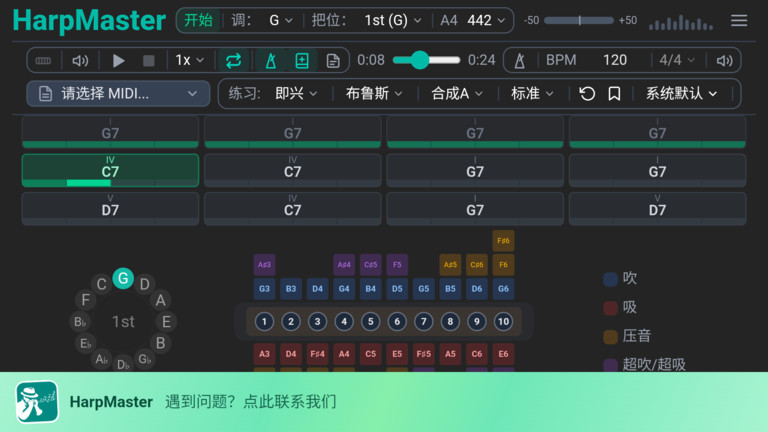Select key B♭ on the circle of fifths
The height and width of the screenshot is (432, 768).
(x=80, y=322)
